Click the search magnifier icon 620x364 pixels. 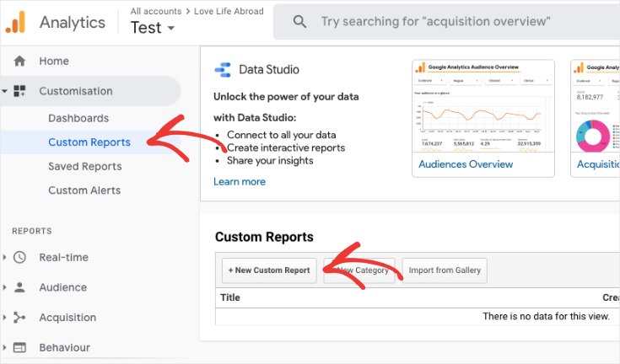299,22
